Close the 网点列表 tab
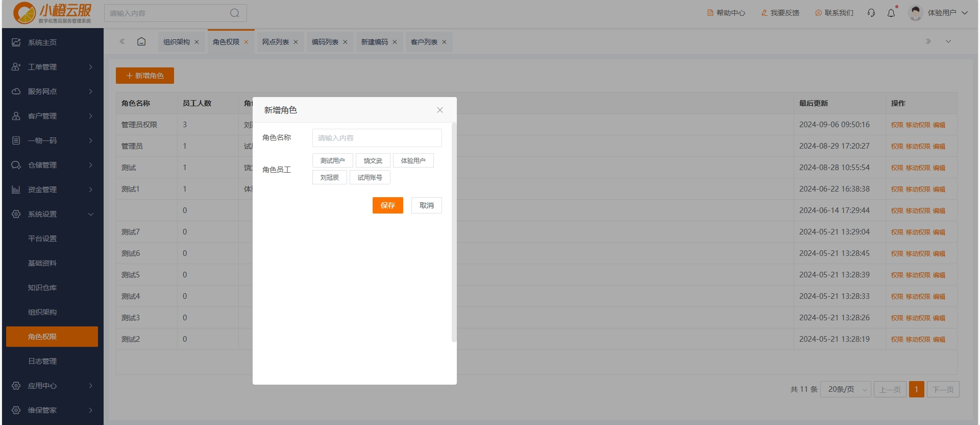Viewport: 980px width, 425px height. click(296, 42)
